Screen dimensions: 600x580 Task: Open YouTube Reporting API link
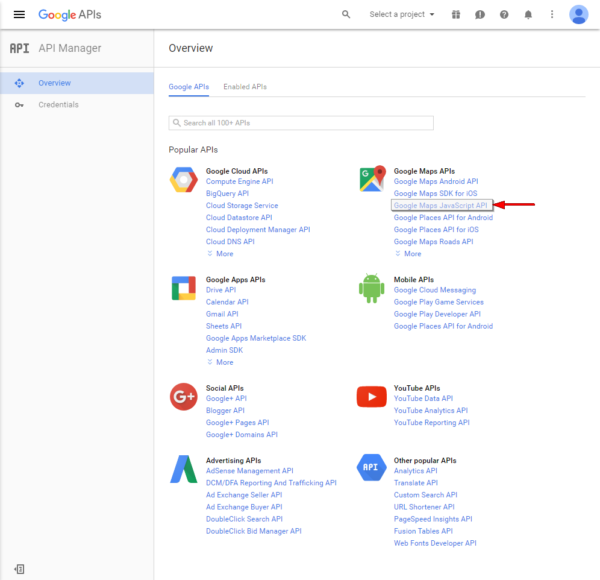click(x=432, y=423)
